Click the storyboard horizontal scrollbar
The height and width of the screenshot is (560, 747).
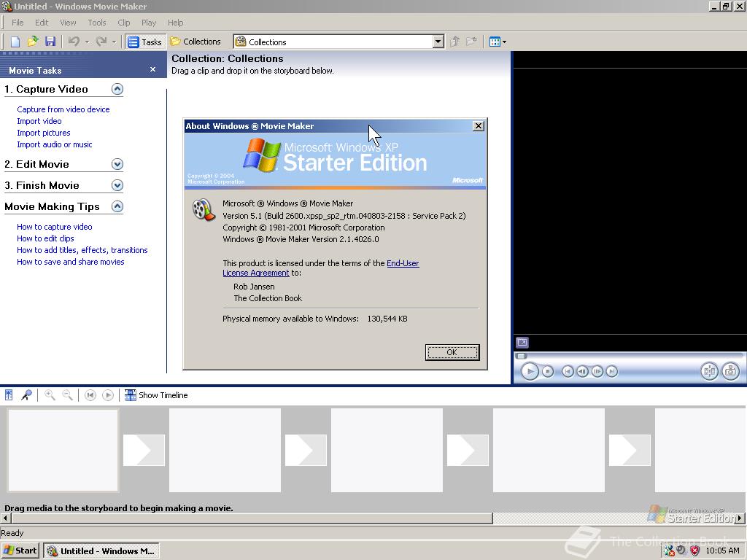(x=252, y=518)
